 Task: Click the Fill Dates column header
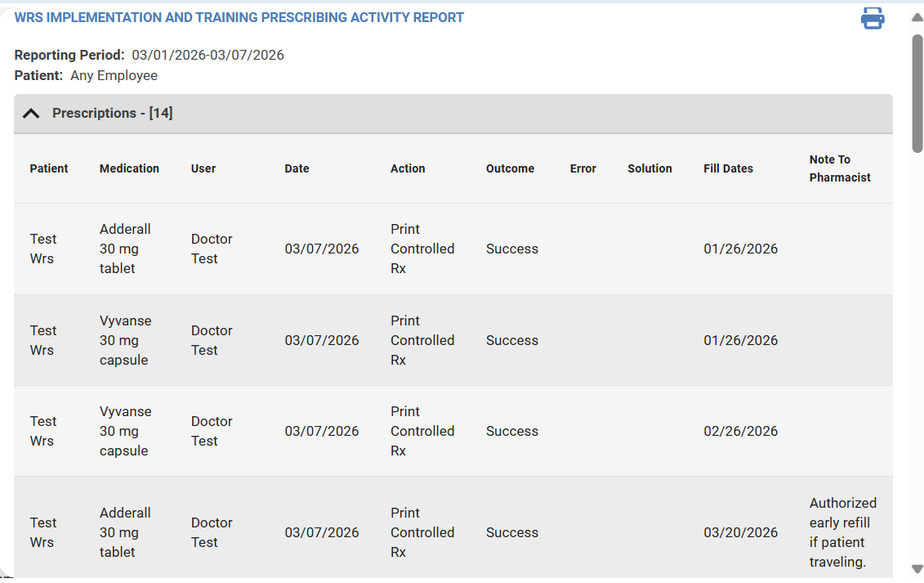point(728,168)
